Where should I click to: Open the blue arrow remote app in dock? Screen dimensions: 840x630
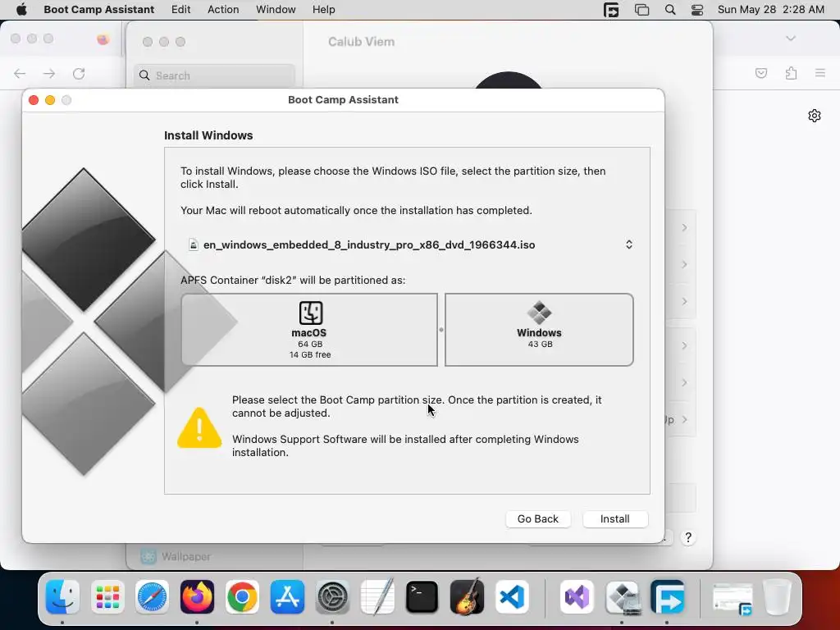click(668, 597)
